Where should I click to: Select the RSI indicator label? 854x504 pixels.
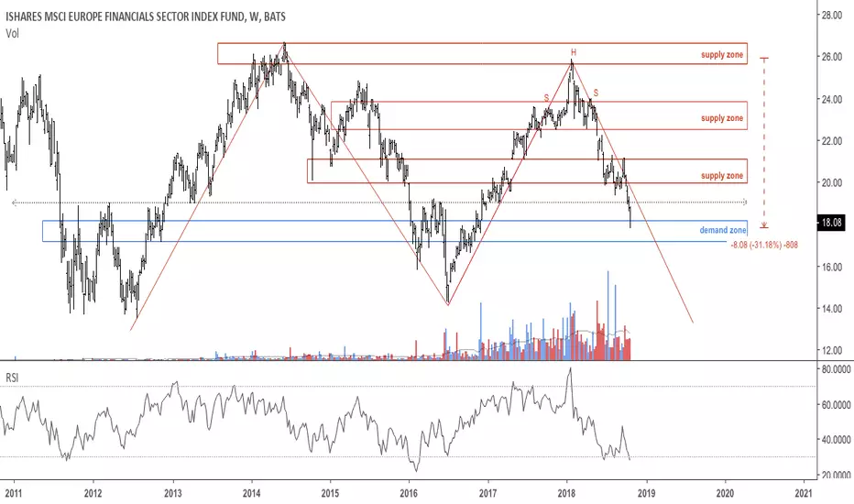12,378
